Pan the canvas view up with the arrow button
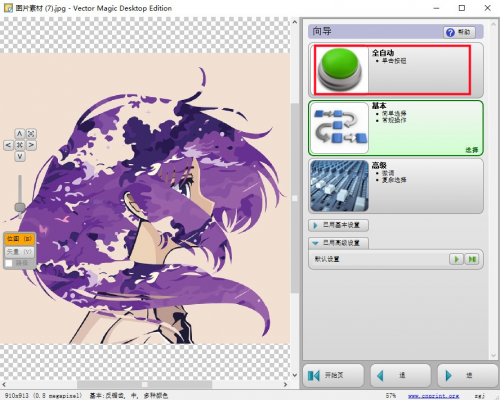The image size is (500, 400). pos(20,134)
